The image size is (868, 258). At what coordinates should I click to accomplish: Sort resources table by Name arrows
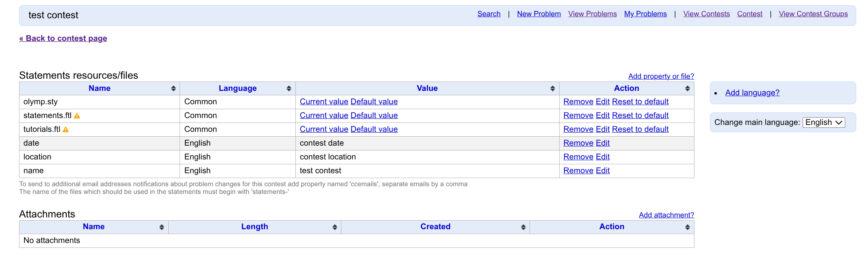[174, 88]
